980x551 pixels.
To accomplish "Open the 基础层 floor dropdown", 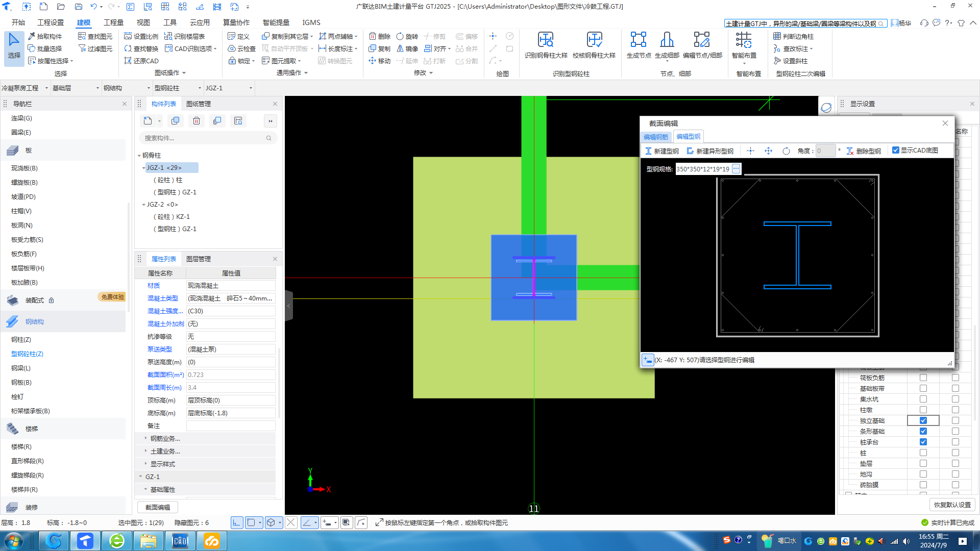I will (76, 88).
